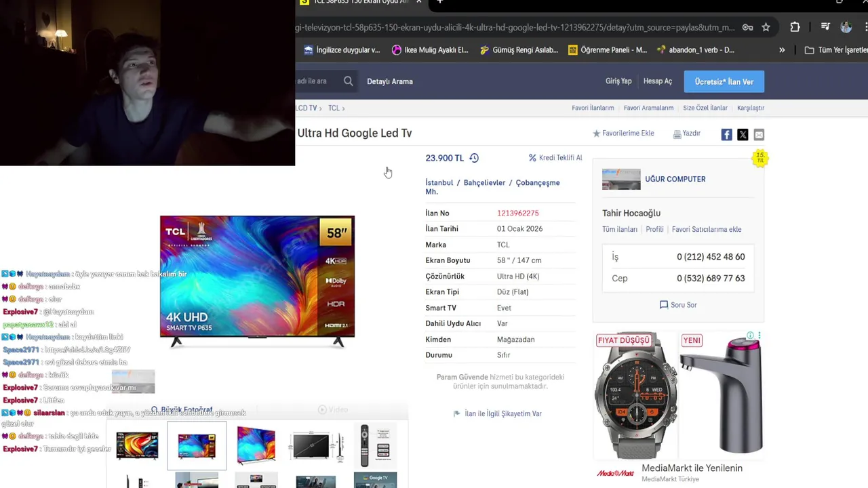Click 'Soru Sor' to ask seller
This screenshot has height=488, width=868.
point(678,305)
